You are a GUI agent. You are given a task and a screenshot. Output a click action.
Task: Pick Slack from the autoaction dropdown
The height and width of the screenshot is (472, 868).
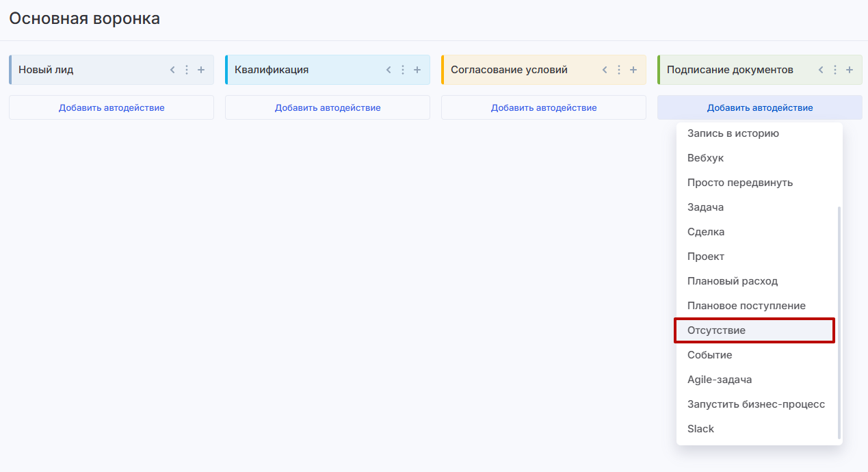pos(700,429)
